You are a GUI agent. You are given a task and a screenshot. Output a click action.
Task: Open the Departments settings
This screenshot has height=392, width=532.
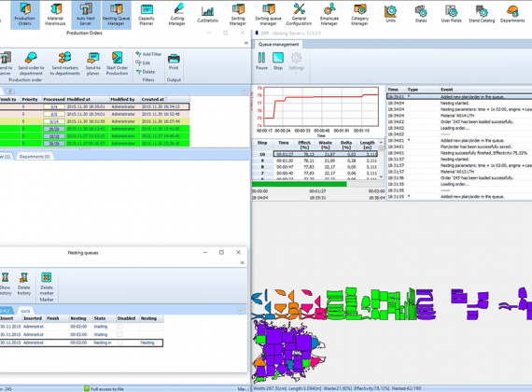point(512,14)
